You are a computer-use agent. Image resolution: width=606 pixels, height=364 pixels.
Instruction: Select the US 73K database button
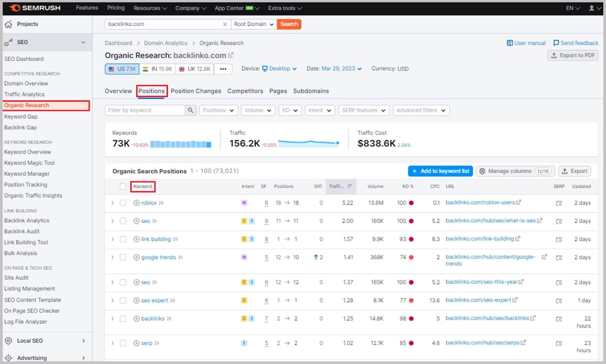point(122,69)
